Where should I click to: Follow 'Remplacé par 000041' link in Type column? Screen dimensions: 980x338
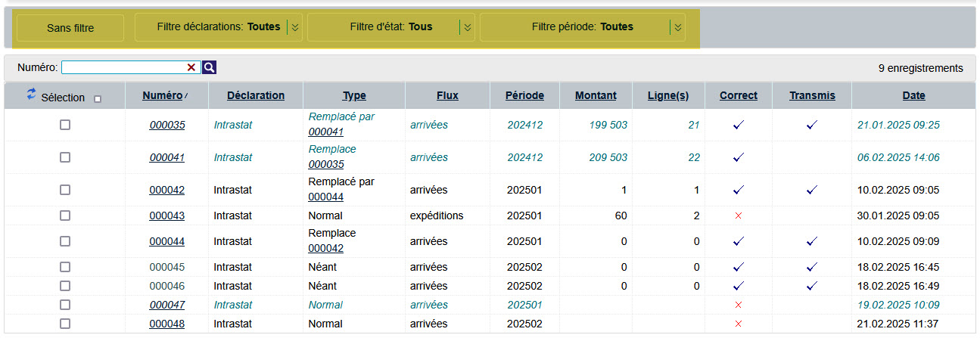326,132
